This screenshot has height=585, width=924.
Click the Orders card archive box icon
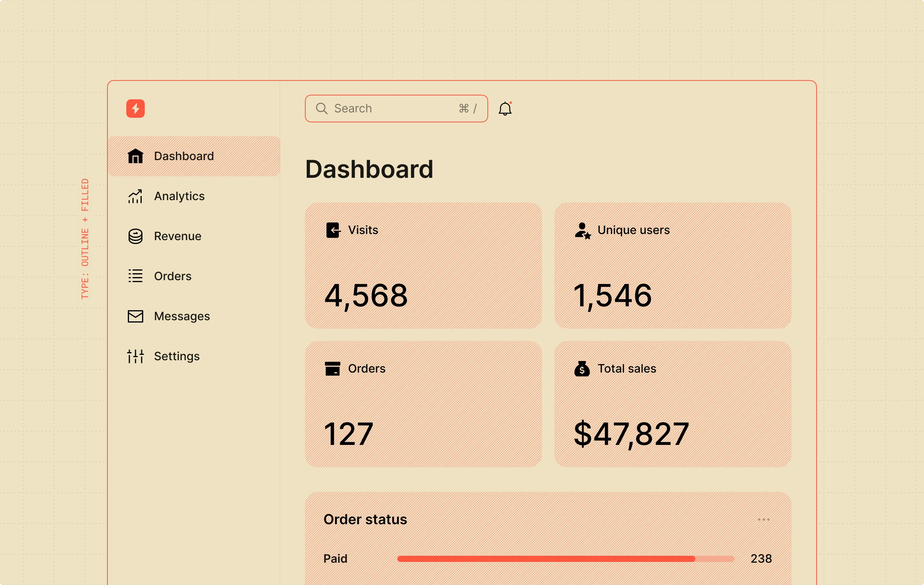pos(333,369)
